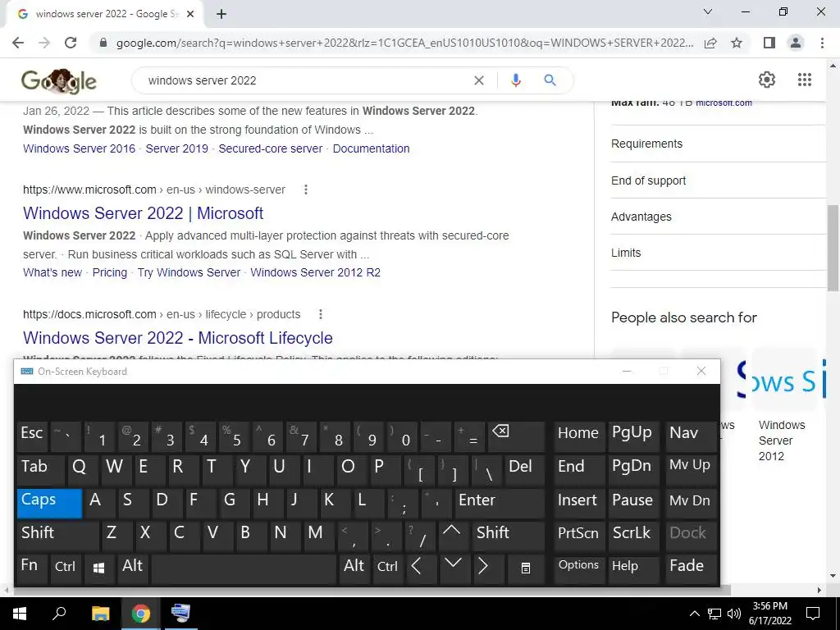The width and height of the screenshot is (840, 630).
Task: Open the network icon in system tray
Action: click(x=714, y=614)
